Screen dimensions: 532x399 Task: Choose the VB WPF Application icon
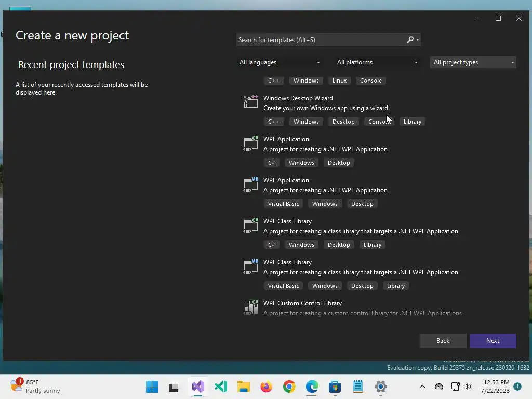click(x=251, y=184)
